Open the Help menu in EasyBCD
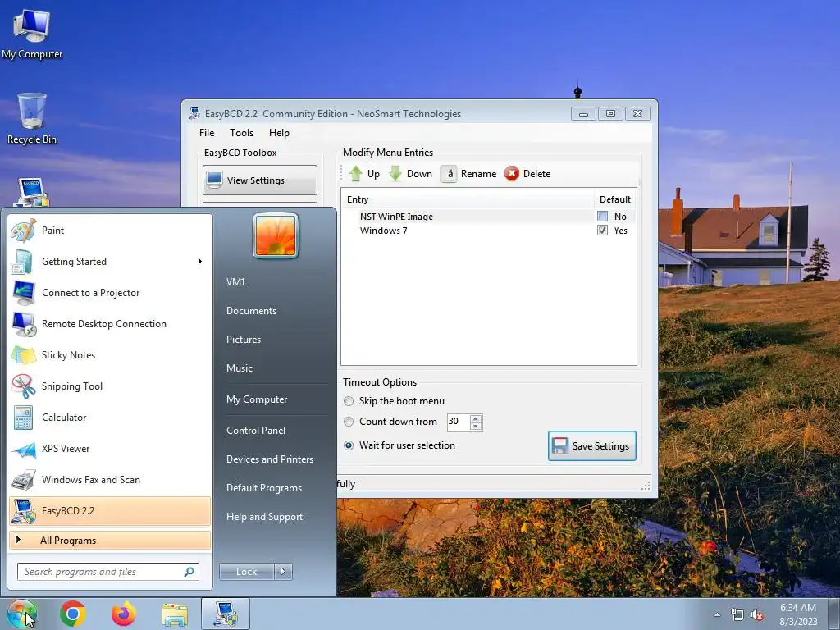 279,133
